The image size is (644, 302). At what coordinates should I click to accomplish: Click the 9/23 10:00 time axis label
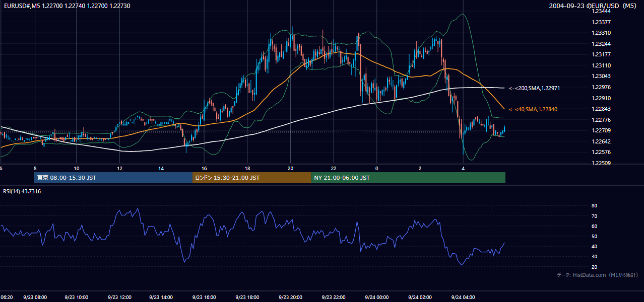pyautogui.click(x=77, y=297)
